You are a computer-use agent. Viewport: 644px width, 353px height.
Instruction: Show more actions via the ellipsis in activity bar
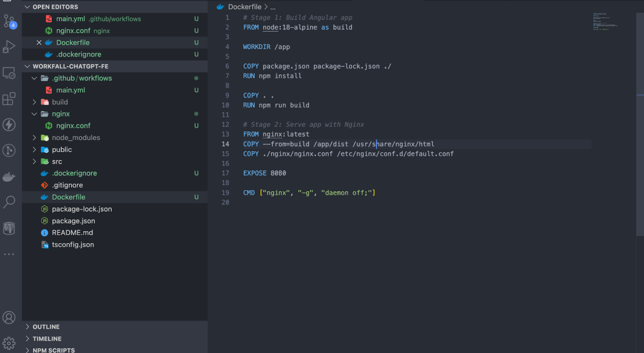(x=9, y=254)
